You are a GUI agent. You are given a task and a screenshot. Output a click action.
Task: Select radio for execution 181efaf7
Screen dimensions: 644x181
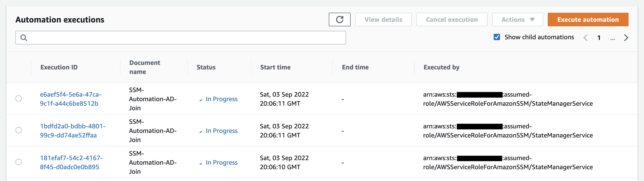19,162
